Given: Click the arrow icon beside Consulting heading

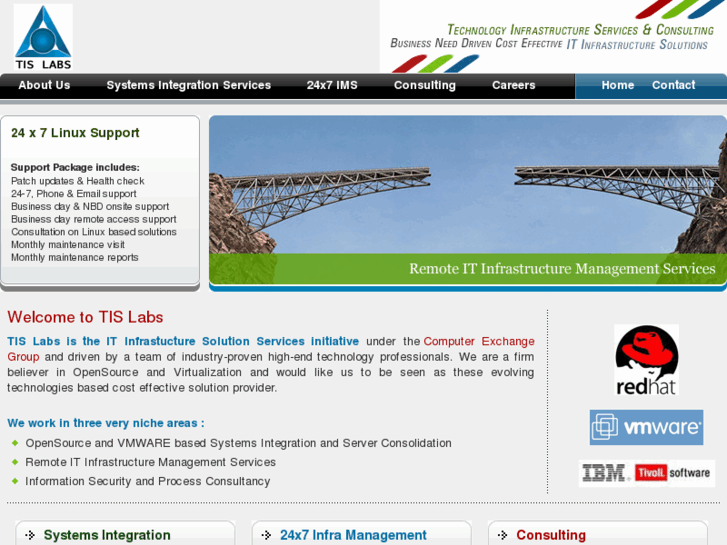Looking at the screenshot, I should [x=503, y=535].
